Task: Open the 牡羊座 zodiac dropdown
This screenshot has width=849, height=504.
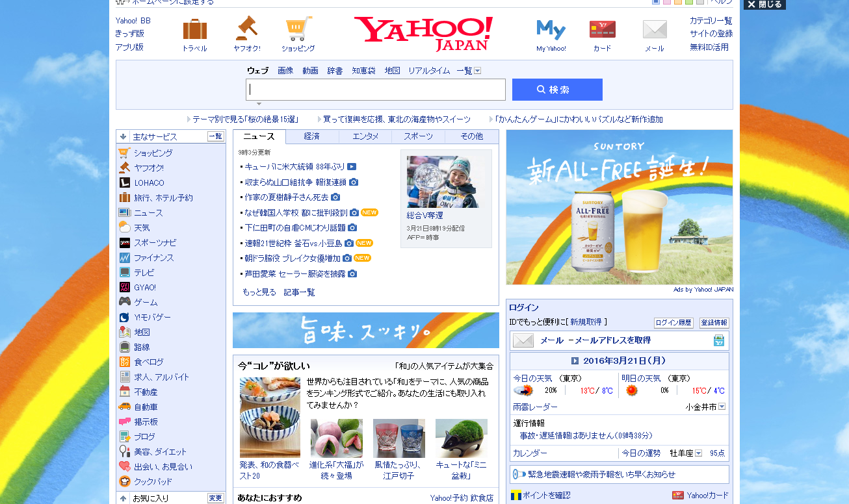Action: coord(699,453)
